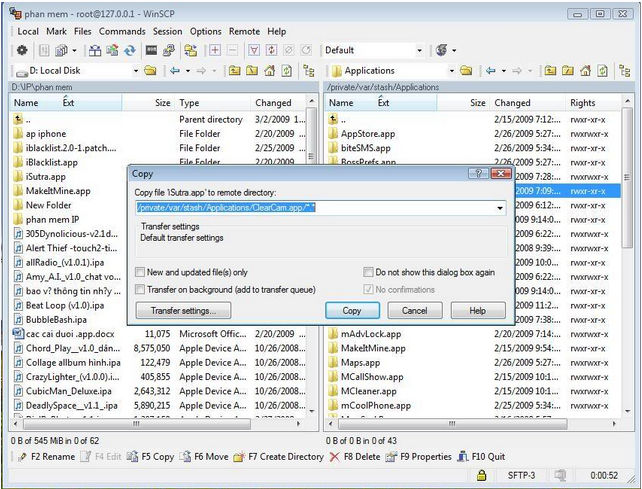Viewport: 642px width, 489px height.
Task: Select mCoolPhone.app in remote panel
Action: (375, 405)
